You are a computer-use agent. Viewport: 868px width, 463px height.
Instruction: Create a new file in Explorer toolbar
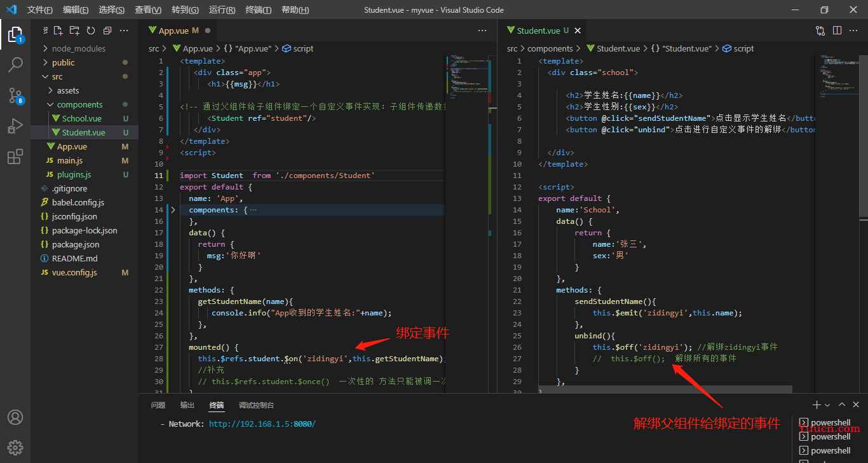click(58, 31)
